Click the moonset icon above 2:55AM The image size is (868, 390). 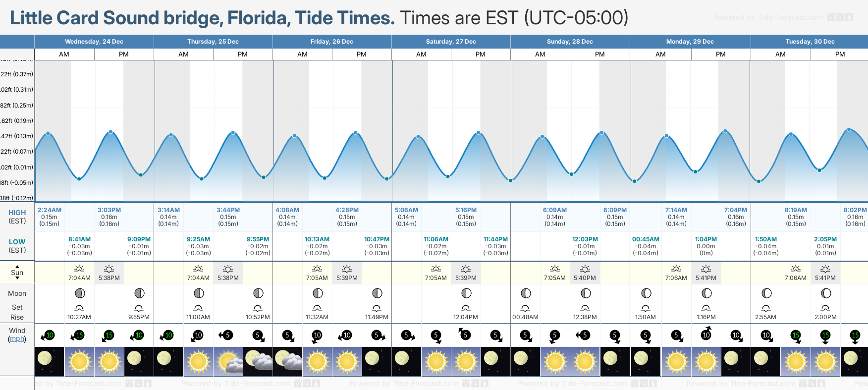pos(766,308)
